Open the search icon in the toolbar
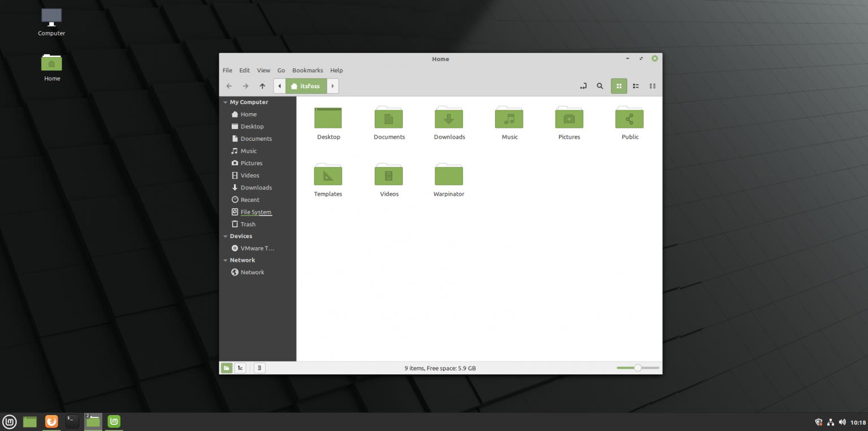 (600, 85)
